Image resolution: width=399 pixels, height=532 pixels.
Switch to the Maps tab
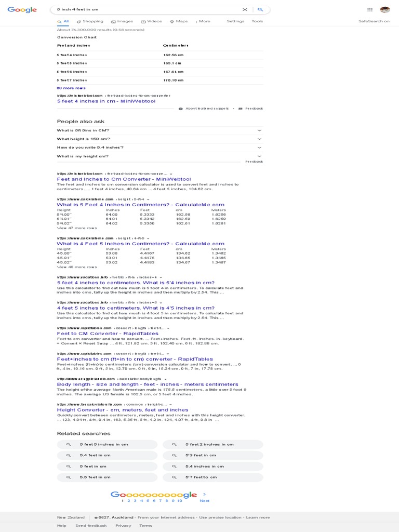coord(179,21)
